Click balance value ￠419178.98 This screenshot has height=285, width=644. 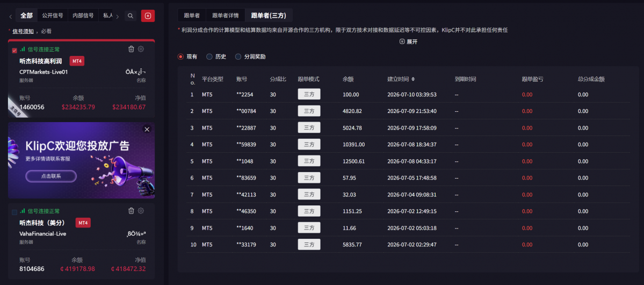tap(78, 268)
